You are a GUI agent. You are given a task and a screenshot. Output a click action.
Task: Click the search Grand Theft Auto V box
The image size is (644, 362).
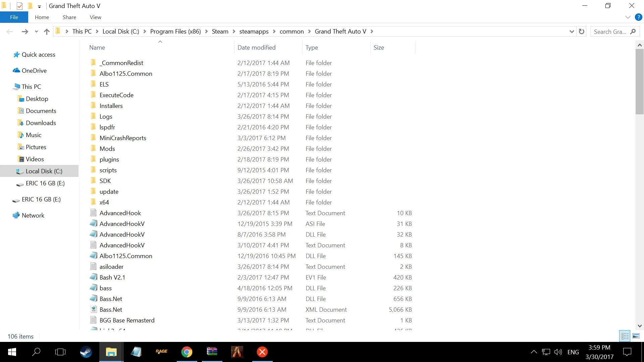click(610, 32)
